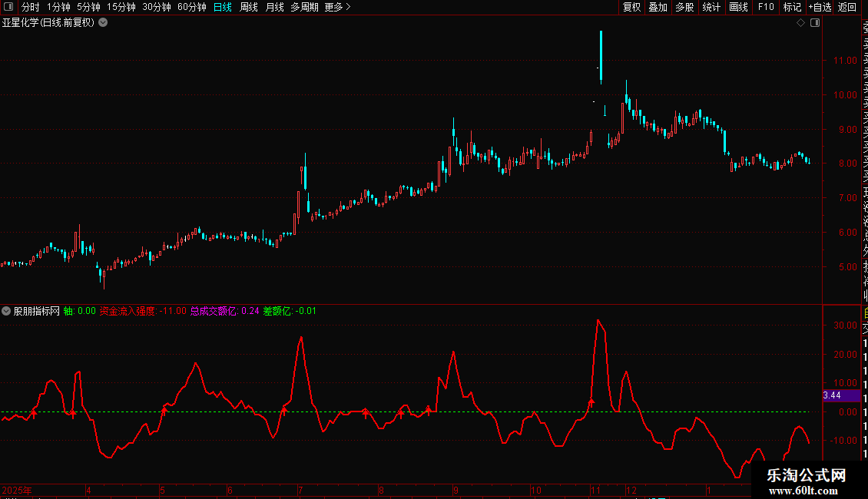
Task: Expand 更多 more periods menu
Action: pyautogui.click(x=338, y=7)
